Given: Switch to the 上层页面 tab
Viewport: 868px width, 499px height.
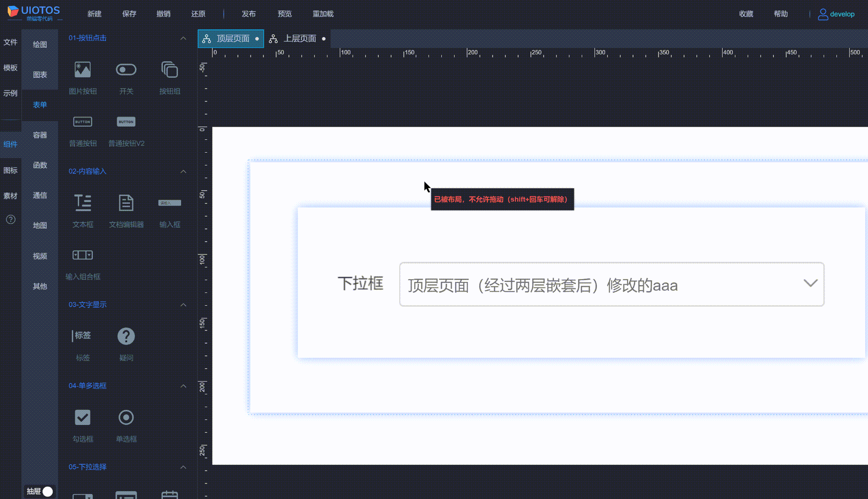Looking at the screenshot, I should pos(300,38).
